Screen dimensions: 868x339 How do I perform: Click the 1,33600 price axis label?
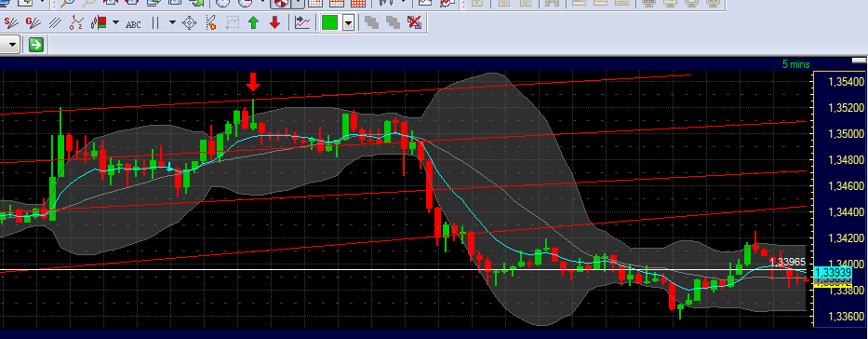846,317
